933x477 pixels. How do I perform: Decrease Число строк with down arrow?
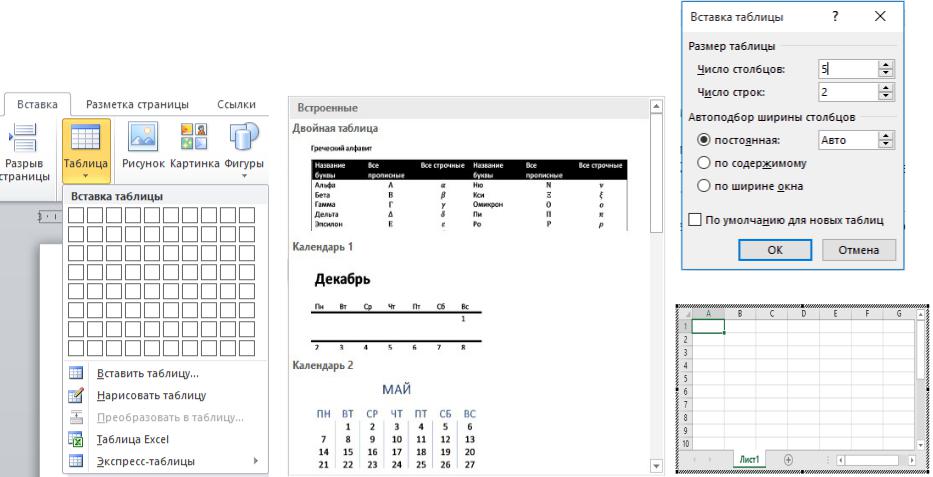(886, 96)
